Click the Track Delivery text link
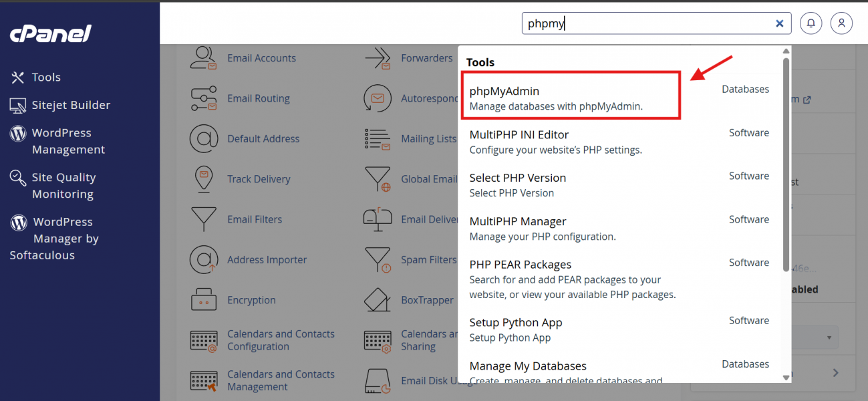Viewport: 868px width, 401px height. (259, 179)
